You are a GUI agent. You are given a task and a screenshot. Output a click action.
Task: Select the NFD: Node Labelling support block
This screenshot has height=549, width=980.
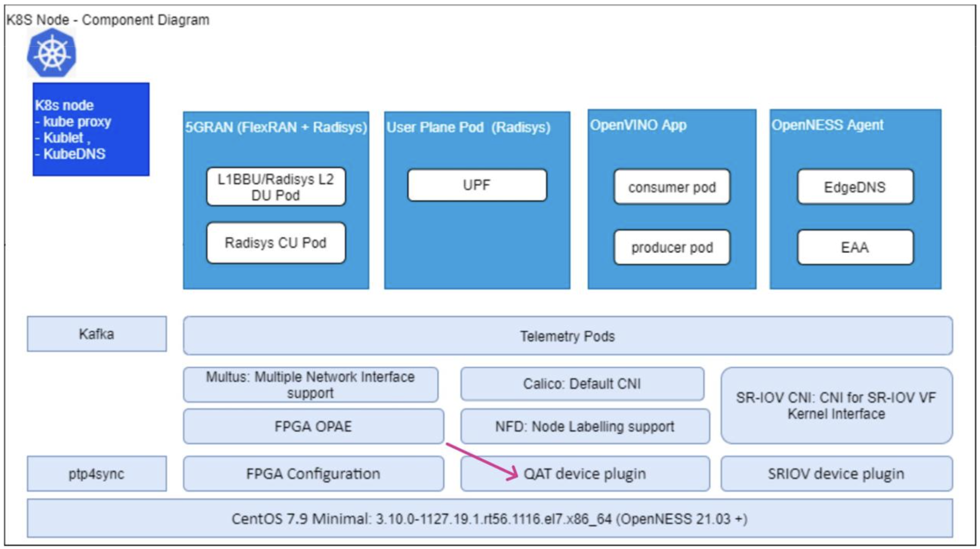click(x=585, y=427)
